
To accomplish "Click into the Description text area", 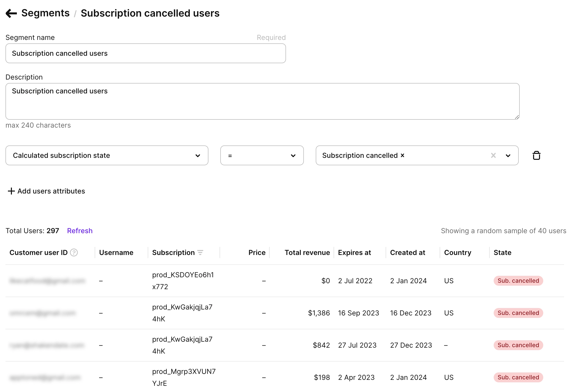I will point(262,101).
